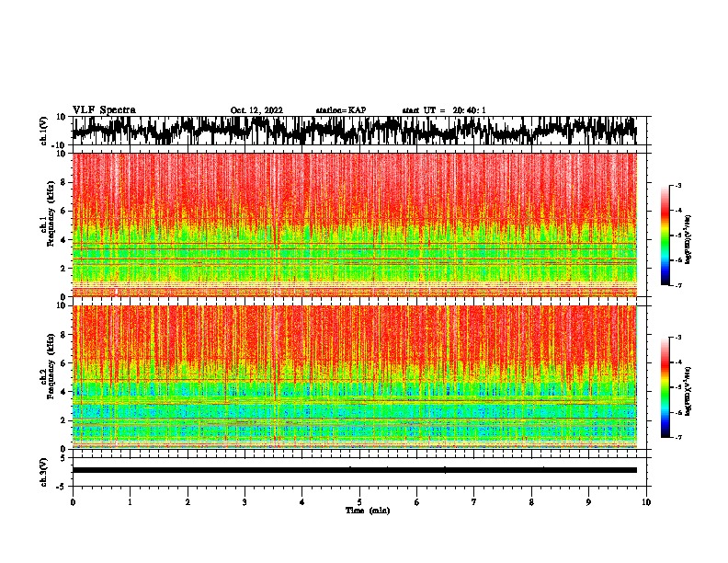Click the "10" tick on the time axis
Screen dimensions: 728x563
point(646,502)
